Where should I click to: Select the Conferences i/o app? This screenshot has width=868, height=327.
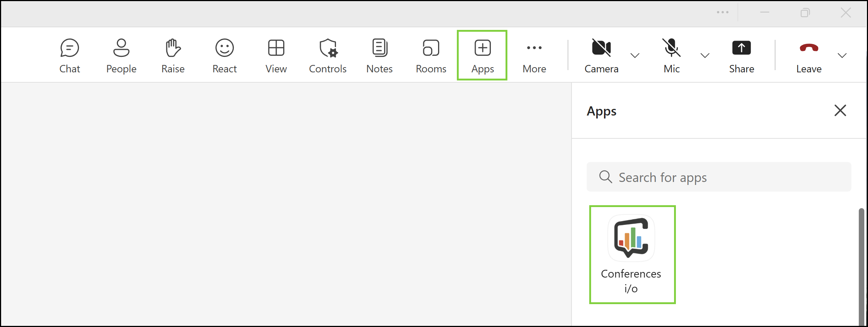632,255
